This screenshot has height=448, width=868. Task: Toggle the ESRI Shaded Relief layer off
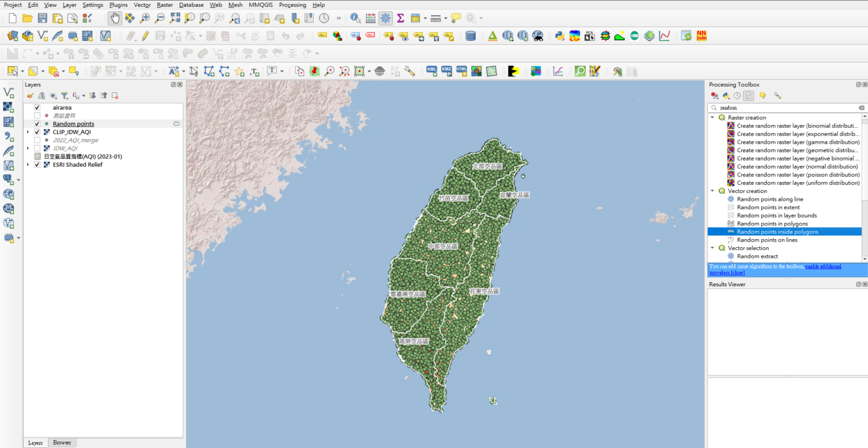pos(36,165)
